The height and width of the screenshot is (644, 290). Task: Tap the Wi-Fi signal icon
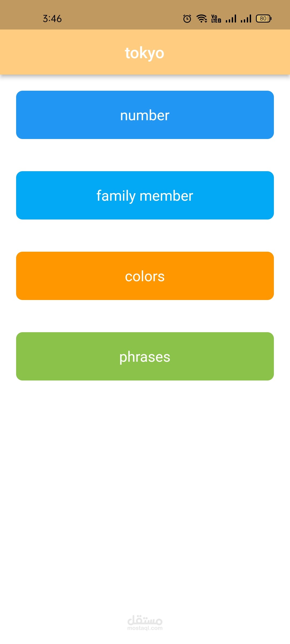tap(202, 19)
